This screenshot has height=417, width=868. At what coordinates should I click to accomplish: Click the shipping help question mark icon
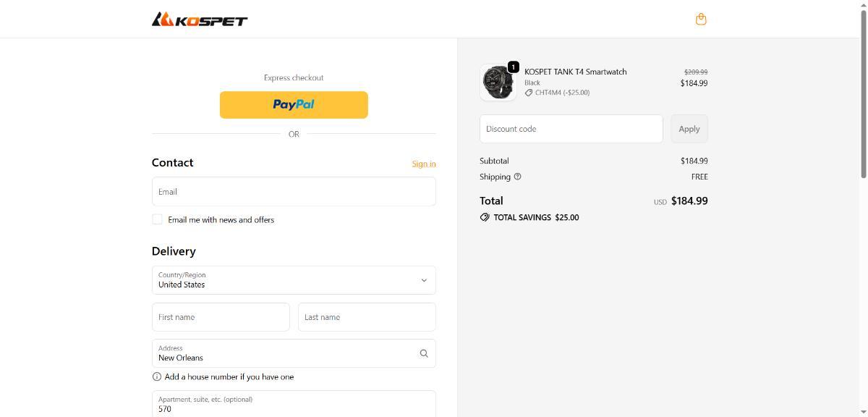coord(517,177)
